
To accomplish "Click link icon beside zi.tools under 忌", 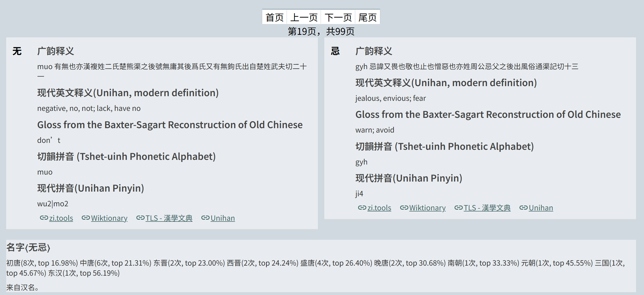I will point(362,208).
